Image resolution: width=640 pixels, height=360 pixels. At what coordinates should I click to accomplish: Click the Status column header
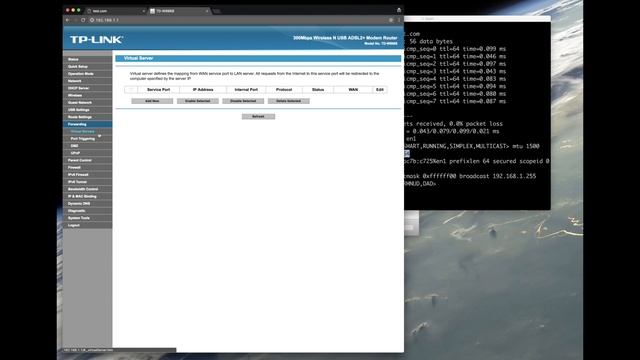tap(318, 89)
